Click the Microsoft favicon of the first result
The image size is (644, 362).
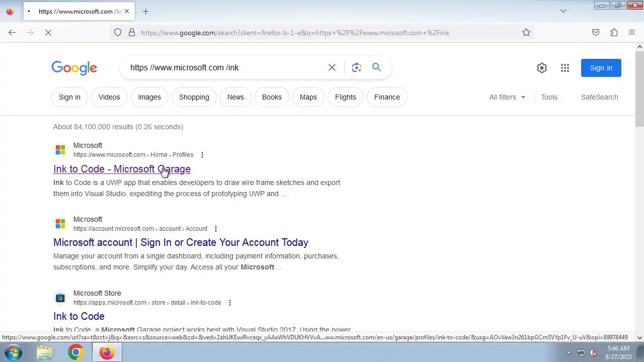tap(60, 150)
